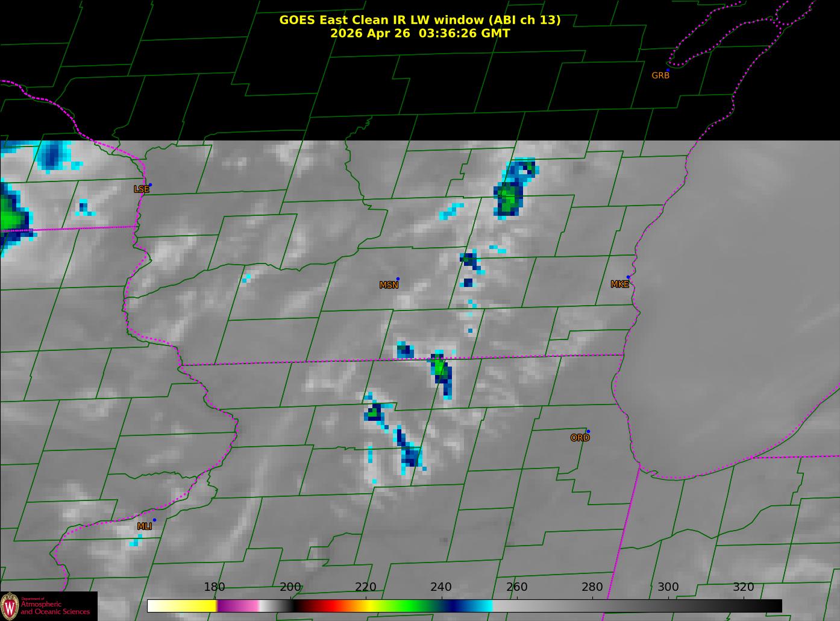Click the 320 label on the color bar
Viewport: 840px width, 621px height.
tap(744, 587)
